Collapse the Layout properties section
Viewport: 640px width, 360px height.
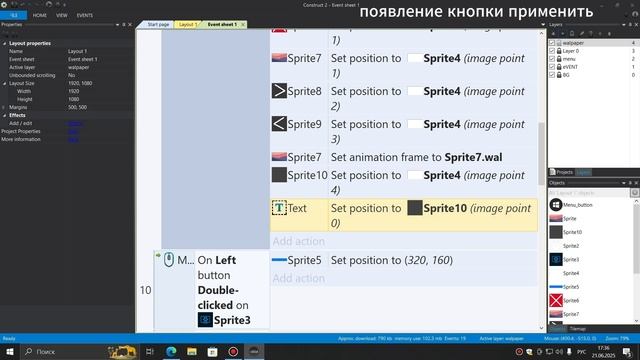(4, 43)
